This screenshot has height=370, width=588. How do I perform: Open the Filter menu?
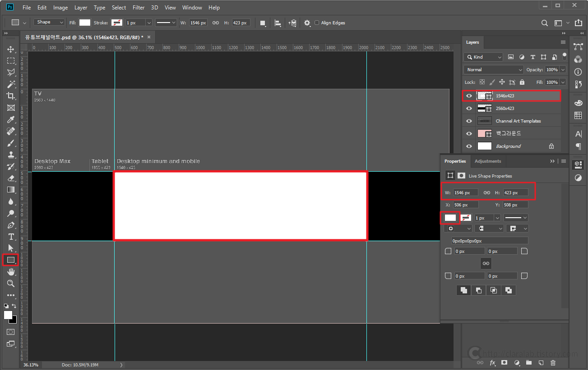point(139,8)
